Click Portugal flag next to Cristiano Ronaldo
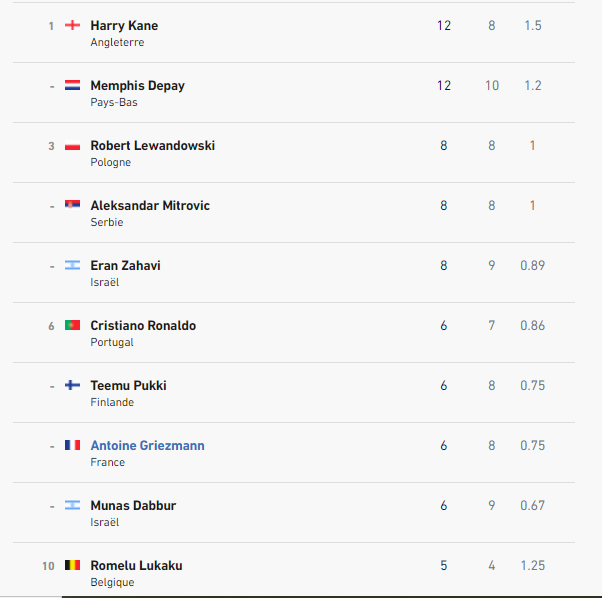Image resolution: width=602 pixels, height=598 pixels. (x=72, y=325)
